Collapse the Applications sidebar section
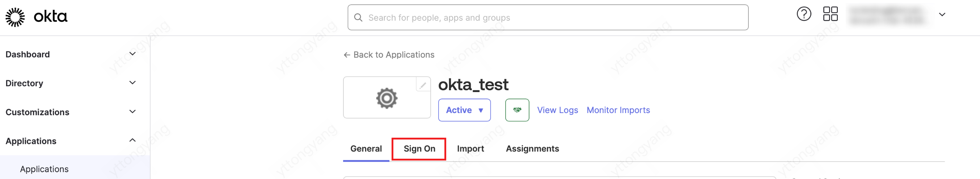The image size is (980, 179). pos(132,141)
